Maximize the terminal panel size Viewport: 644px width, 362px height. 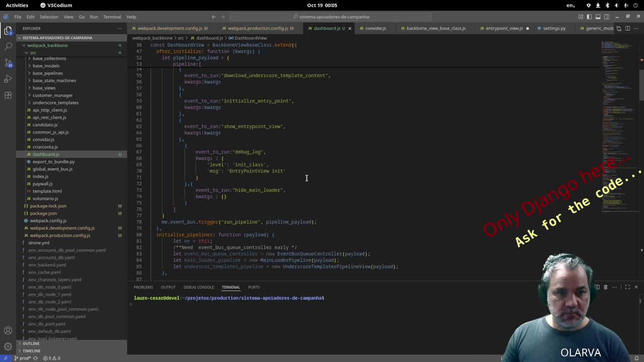[x=627, y=287]
